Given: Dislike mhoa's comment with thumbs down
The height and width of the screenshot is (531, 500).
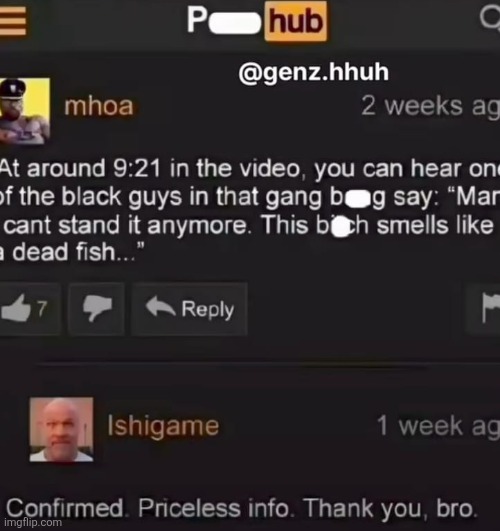Looking at the screenshot, I should tap(97, 309).
